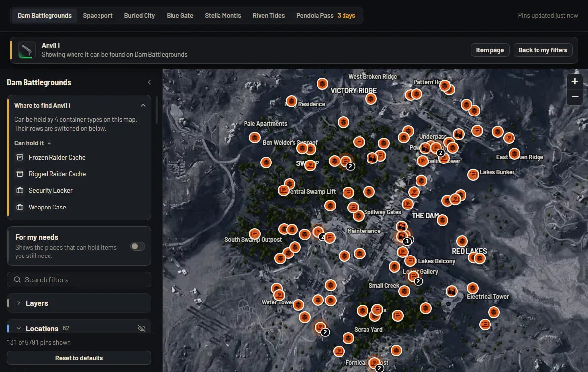Switch to the Spaceport map tab
Image resolution: width=588 pixels, height=372 pixels.
(98, 15)
